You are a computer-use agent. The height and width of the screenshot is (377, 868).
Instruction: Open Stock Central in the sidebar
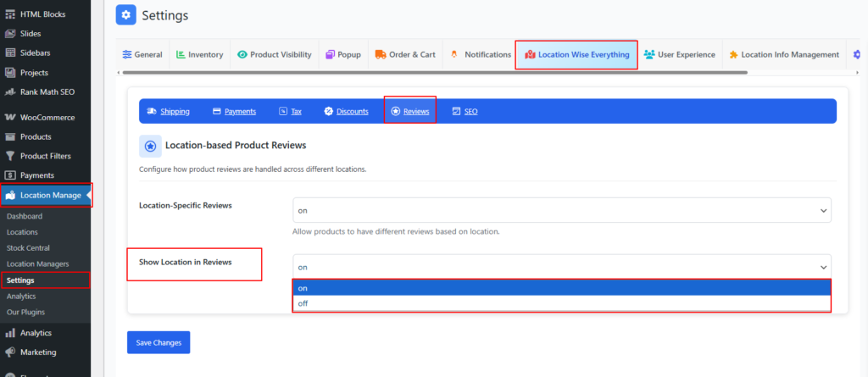[28, 248]
